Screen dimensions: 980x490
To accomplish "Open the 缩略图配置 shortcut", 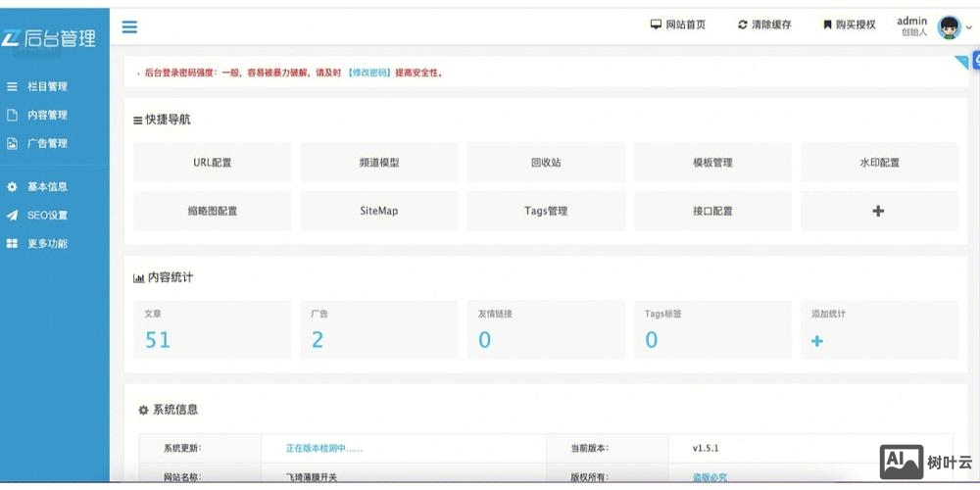I will pyautogui.click(x=213, y=212).
